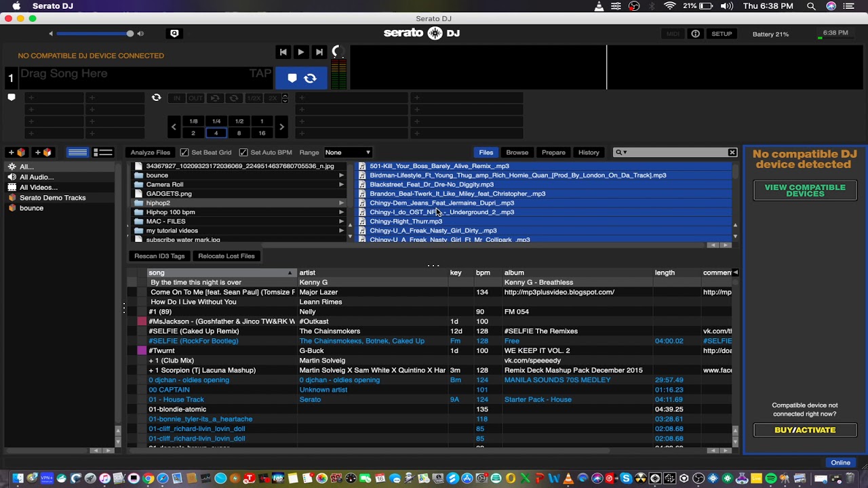Switch to the Prepare tab
The width and height of the screenshot is (868, 488).
coord(553,152)
